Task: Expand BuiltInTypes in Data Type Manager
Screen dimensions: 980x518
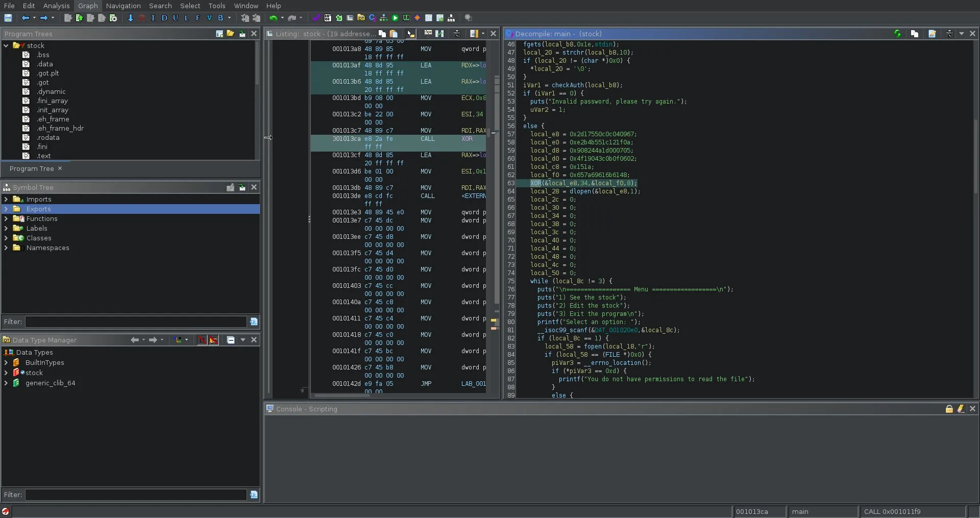Action: (x=6, y=362)
